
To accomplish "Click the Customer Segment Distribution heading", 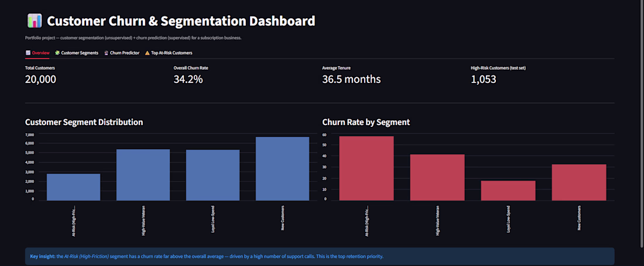I will coord(84,122).
